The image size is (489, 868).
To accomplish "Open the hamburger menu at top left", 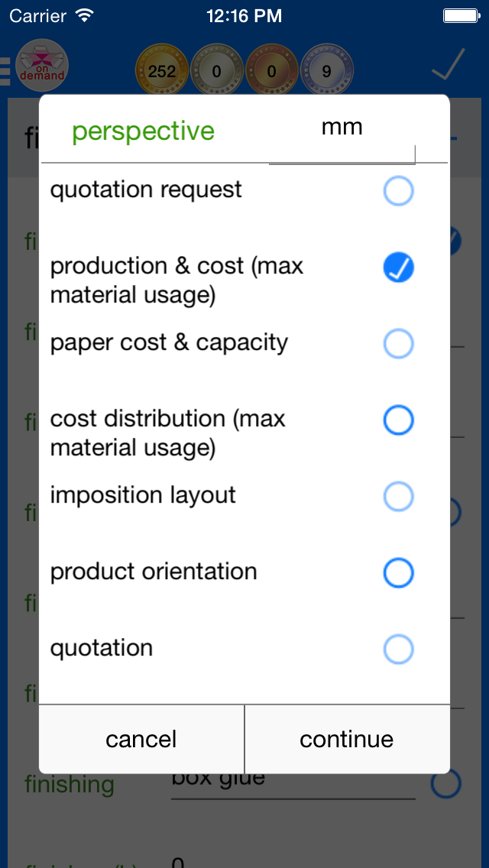I will [x=6, y=69].
